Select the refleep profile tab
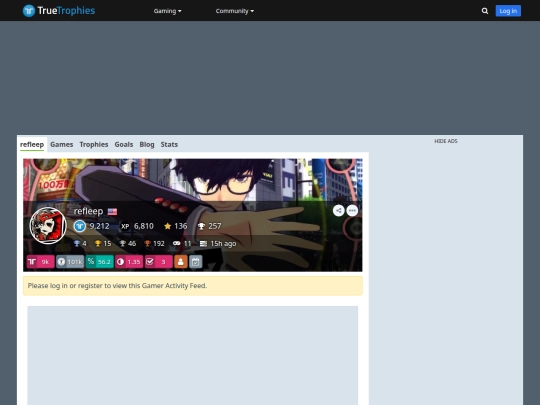This screenshot has height=405, width=540. pos(32,145)
